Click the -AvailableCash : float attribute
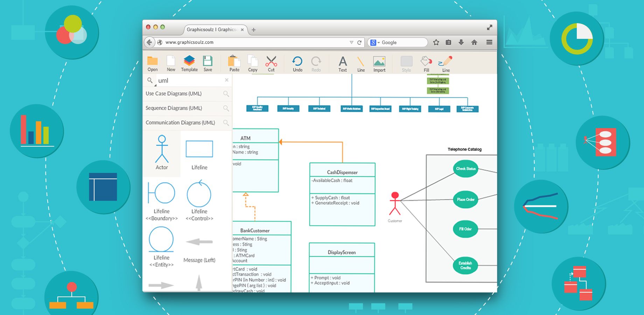Screen dimensions: 644x315 click(x=332, y=181)
